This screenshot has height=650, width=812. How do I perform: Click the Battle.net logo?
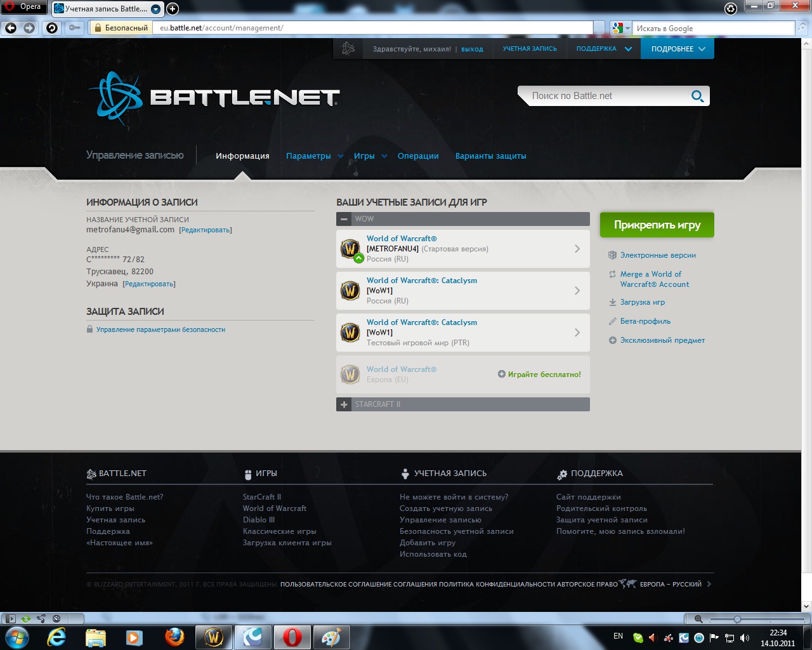pos(214,98)
